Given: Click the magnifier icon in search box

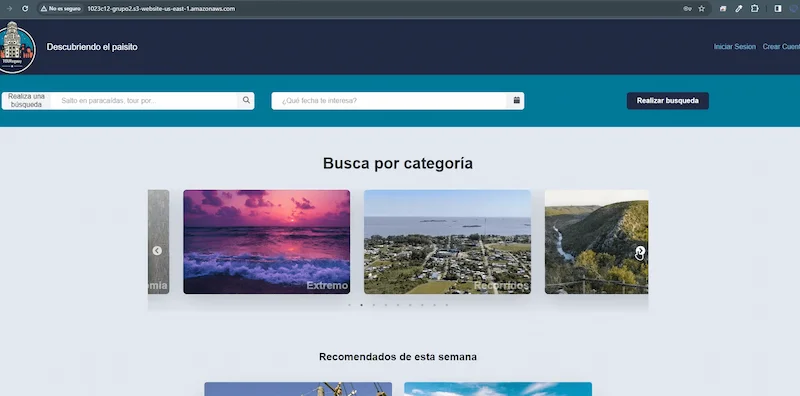Looking at the screenshot, I should pyautogui.click(x=246, y=101).
